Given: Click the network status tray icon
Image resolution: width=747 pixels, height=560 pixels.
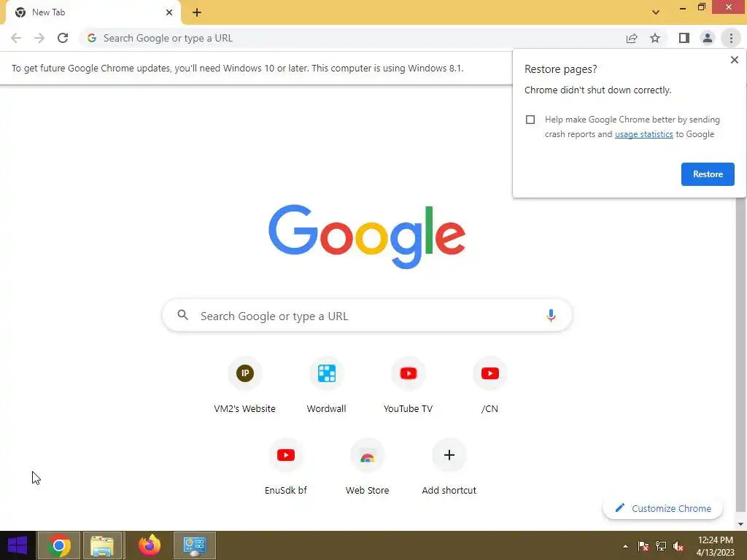Looking at the screenshot, I should 661,546.
